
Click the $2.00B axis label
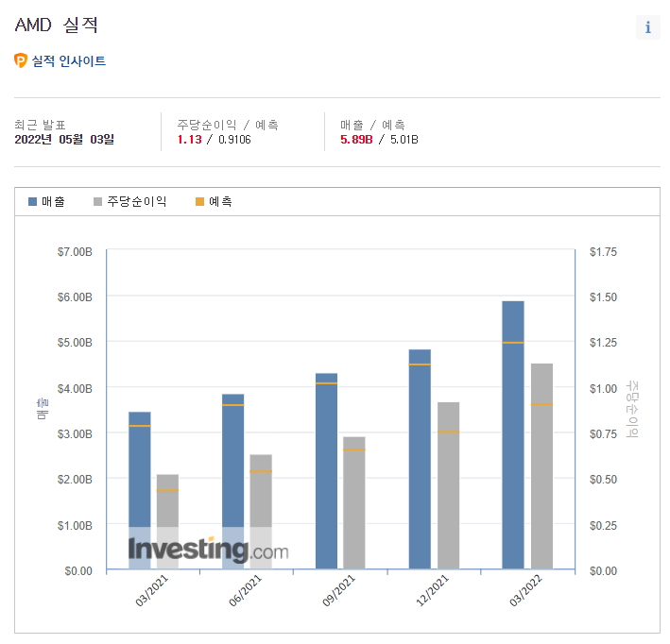click(75, 480)
